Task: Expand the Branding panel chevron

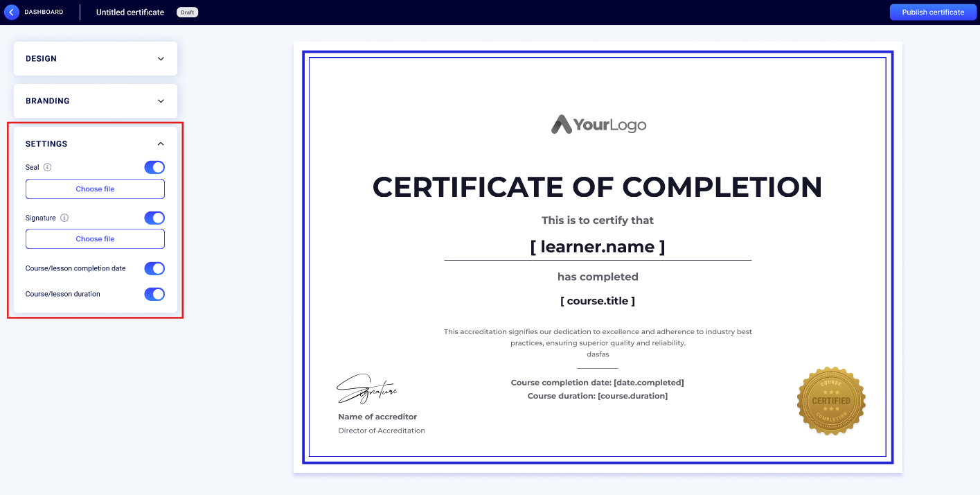Action: tap(161, 101)
